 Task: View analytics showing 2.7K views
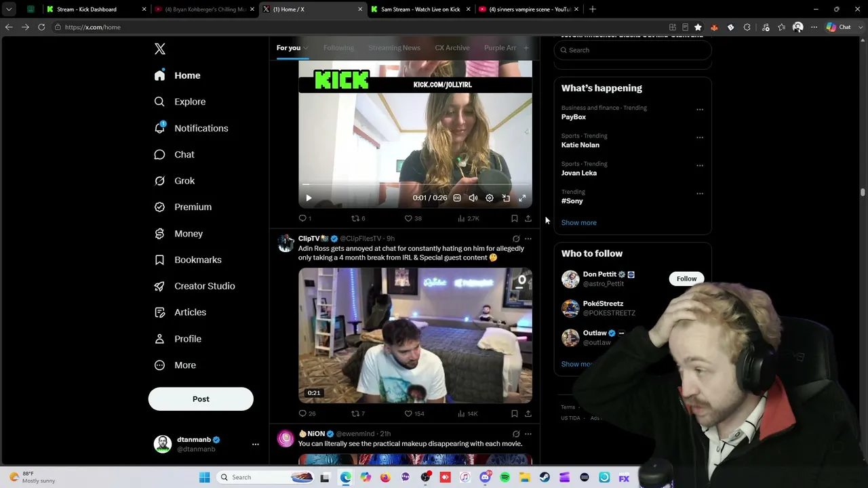pos(469,218)
